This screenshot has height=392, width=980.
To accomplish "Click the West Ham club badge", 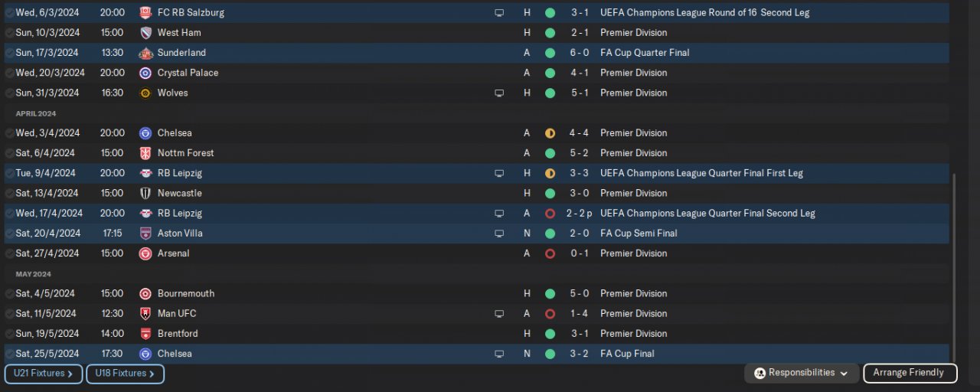I will [x=145, y=33].
